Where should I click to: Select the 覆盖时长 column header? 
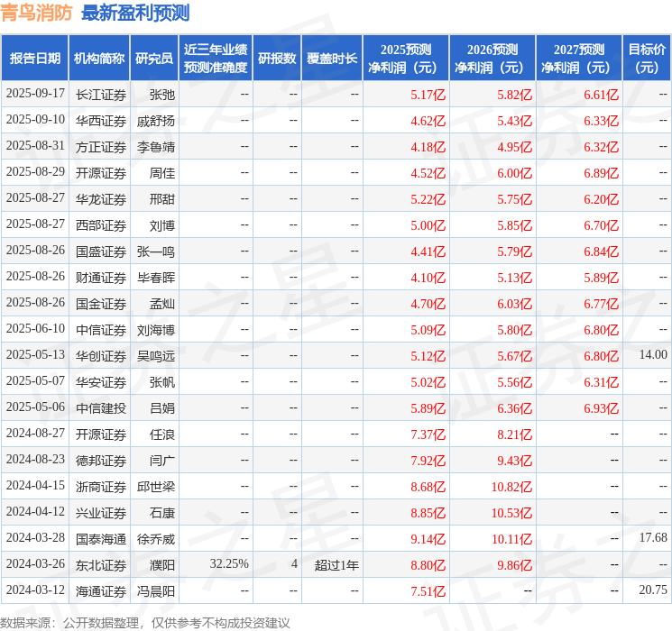point(331,59)
